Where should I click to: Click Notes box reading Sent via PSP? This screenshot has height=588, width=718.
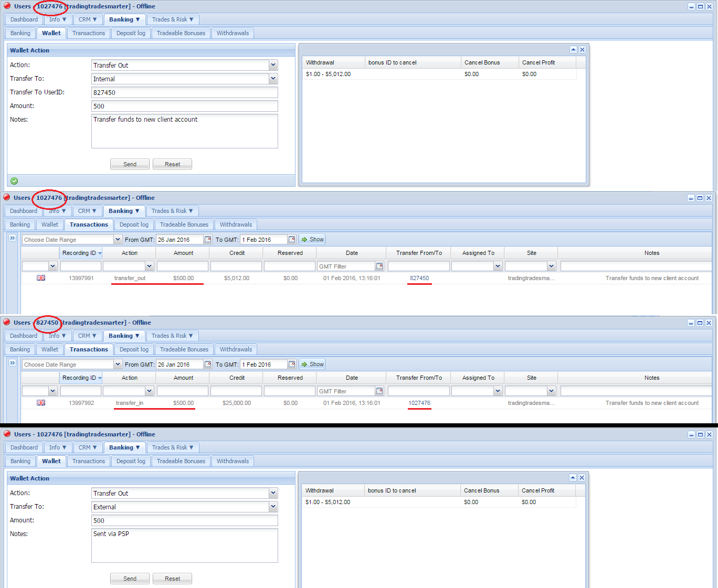[x=184, y=546]
